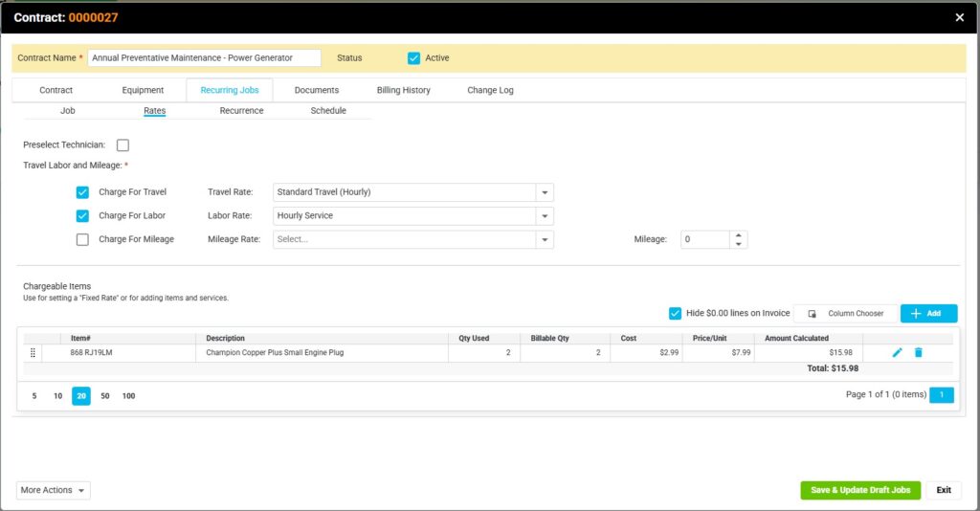Viewport: 980px width, 511px height.
Task: Open the Travel Rate dropdown
Action: coord(545,192)
